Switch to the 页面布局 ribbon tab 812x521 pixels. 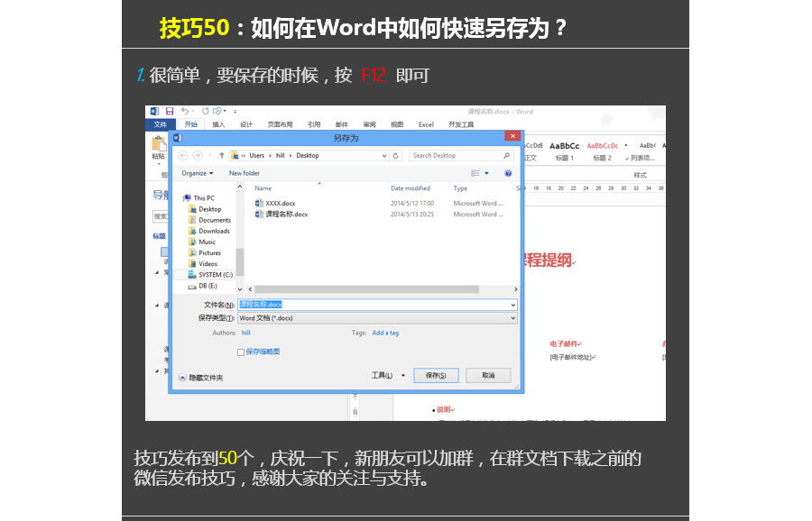tap(281, 124)
